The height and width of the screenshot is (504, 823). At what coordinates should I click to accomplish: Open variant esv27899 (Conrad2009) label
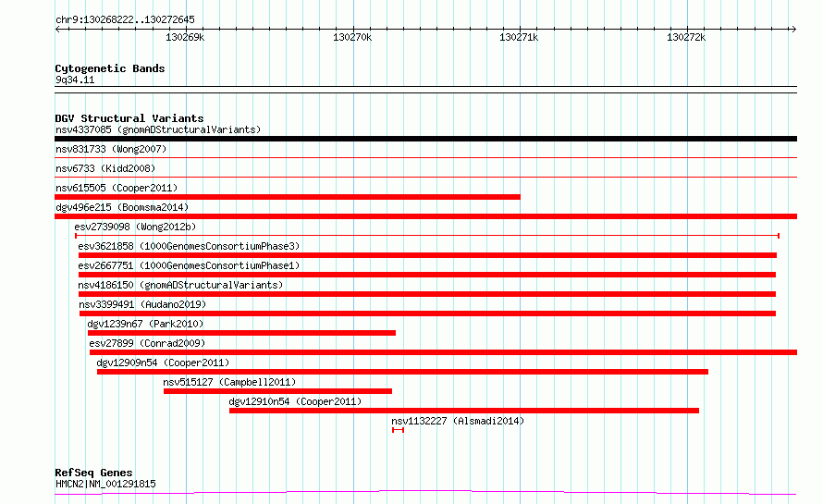tap(147, 343)
